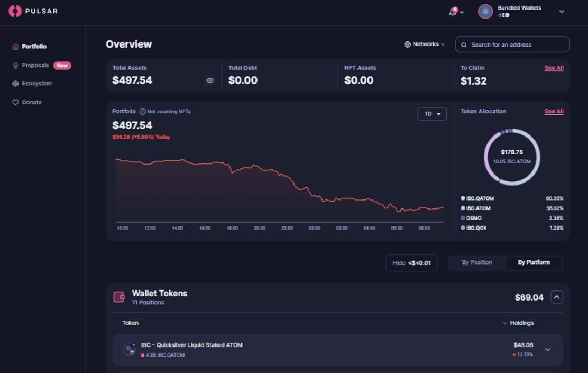Click the wallet icon beside Wallet Tokens
This screenshot has height=373, width=588.
click(x=117, y=297)
